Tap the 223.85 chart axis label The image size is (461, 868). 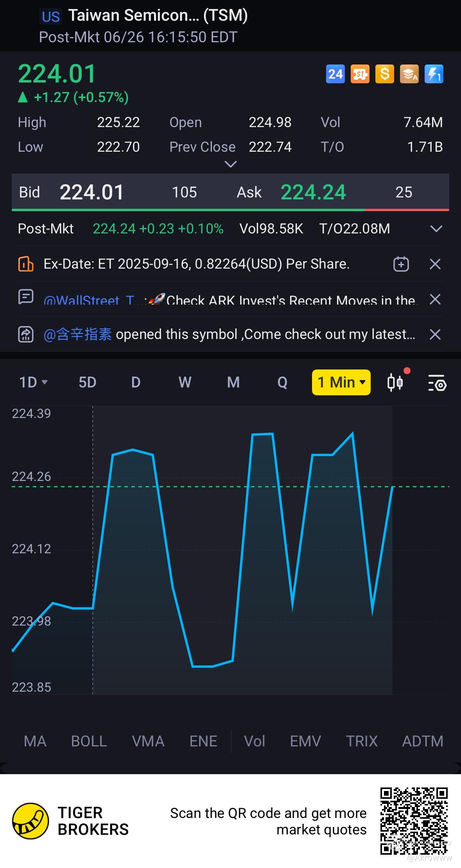31,687
